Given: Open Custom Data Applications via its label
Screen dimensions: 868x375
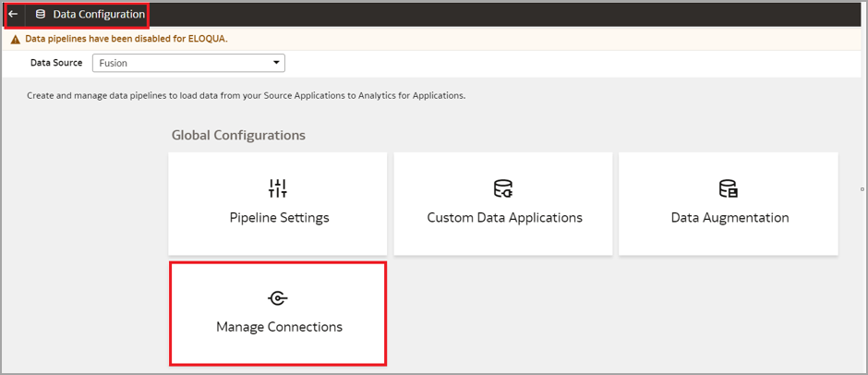Looking at the screenshot, I should pyautogui.click(x=504, y=218).
